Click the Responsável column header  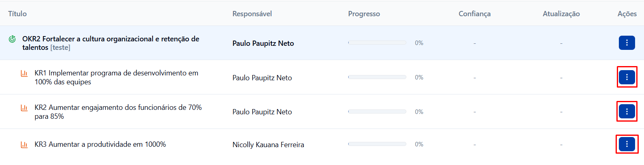[252, 14]
